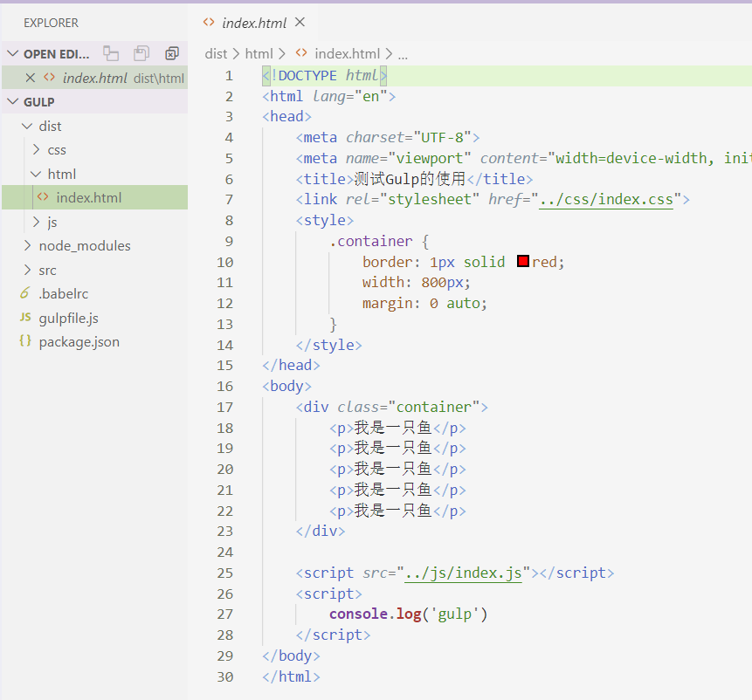Collapse the dist folder
The width and height of the screenshot is (752, 700).
(x=27, y=126)
